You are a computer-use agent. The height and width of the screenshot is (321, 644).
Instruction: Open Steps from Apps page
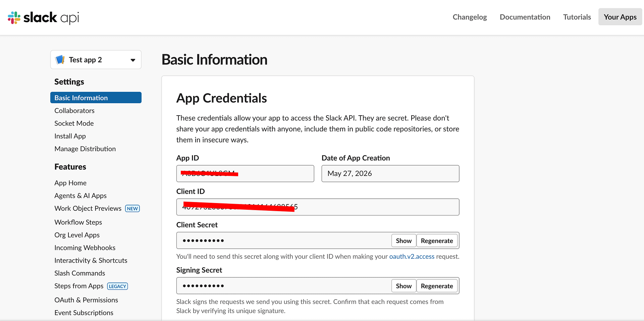pos(79,286)
